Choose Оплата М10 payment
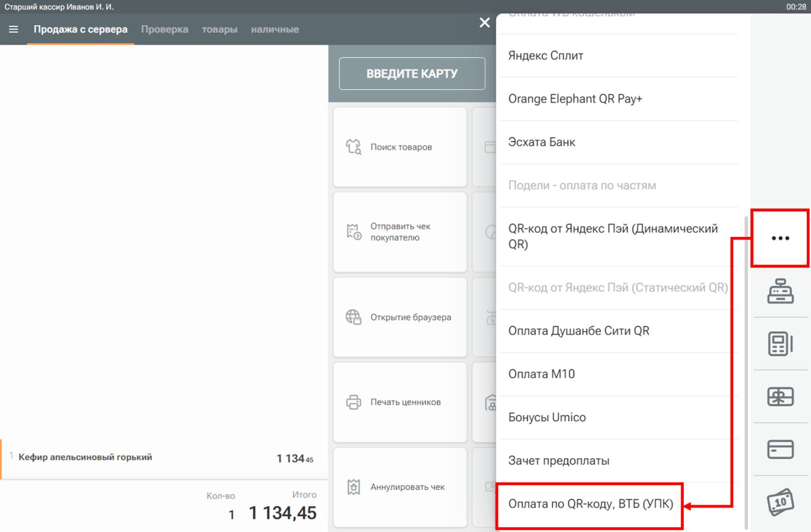811x532 pixels. click(x=619, y=374)
